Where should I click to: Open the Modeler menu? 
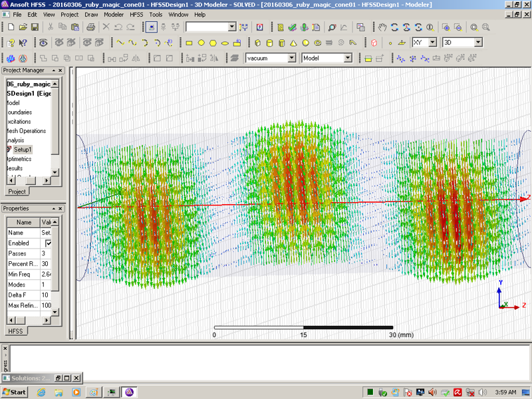click(114, 14)
